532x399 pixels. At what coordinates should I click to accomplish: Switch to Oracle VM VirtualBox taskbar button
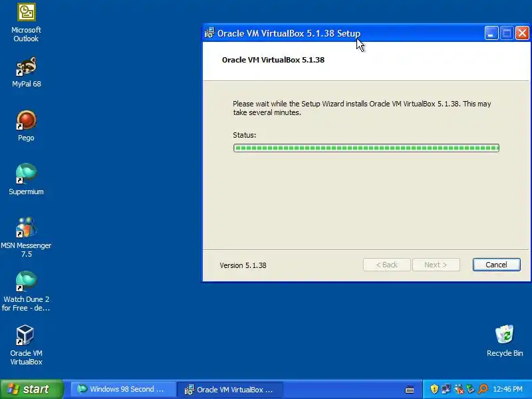[x=229, y=389]
